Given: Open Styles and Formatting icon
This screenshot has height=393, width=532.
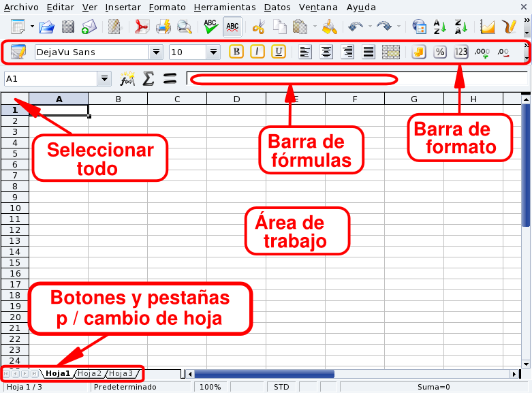Looking at the screenshot, I should (x=18, y=52).
